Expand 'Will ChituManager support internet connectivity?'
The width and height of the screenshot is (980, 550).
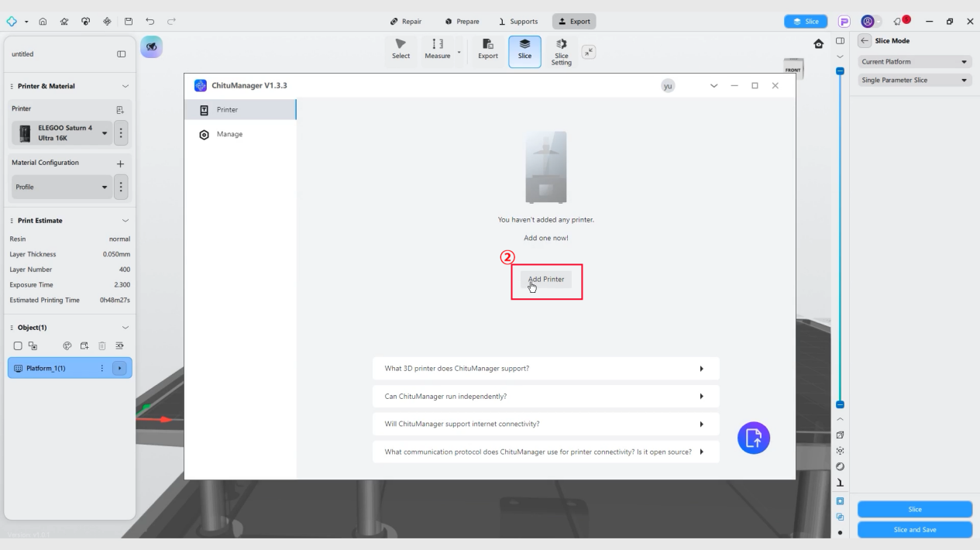click(546, 425)
